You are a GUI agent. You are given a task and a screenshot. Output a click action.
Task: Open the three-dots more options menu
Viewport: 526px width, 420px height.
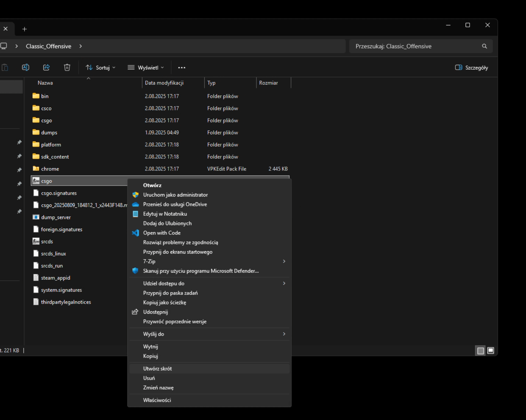(x=182, y=68)
